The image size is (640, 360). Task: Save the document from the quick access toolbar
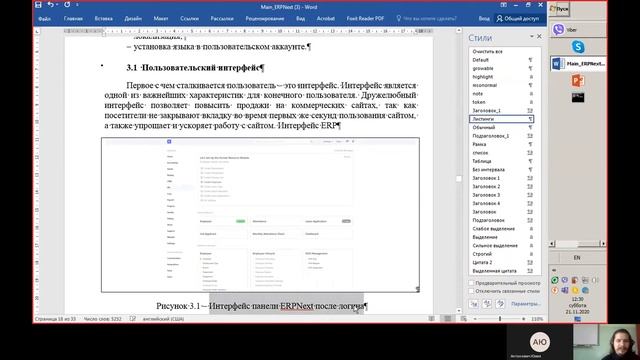(x=38, y=5)
